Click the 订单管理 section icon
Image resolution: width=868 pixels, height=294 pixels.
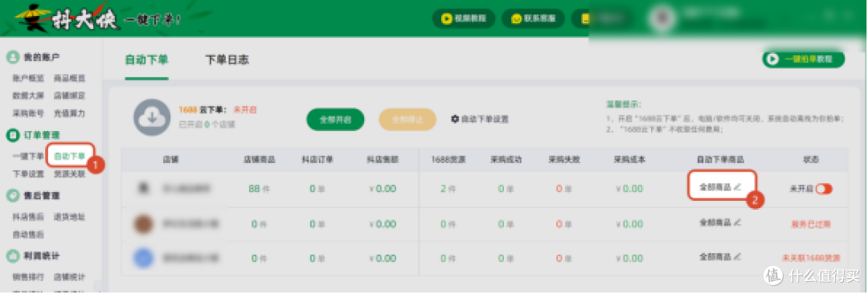coord(13,134)
